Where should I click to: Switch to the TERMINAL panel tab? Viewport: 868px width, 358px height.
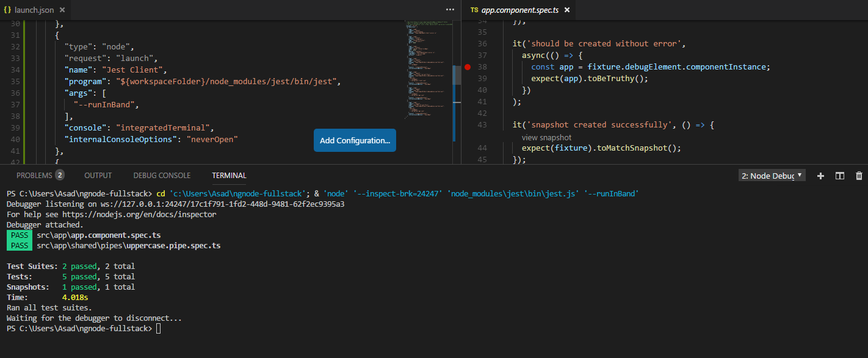229,175
